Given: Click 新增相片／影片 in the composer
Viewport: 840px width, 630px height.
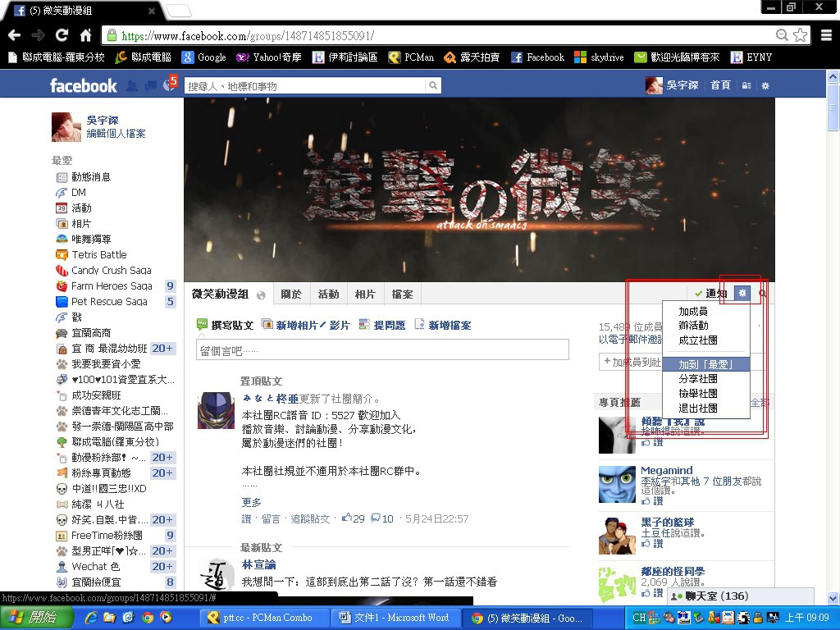Looking at the screenshot, I should click(x=305, y=325).
